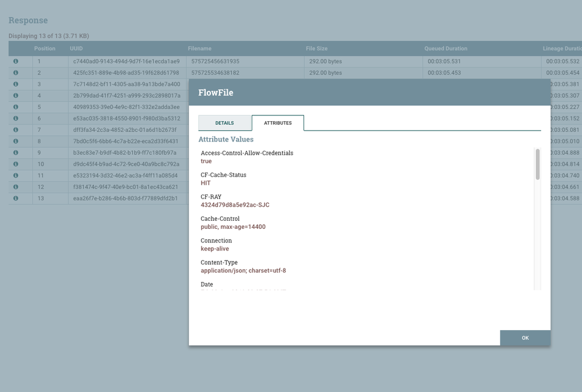
Task: Click Access-Control-Allow-Credentials value true
Action: point(206,161)
